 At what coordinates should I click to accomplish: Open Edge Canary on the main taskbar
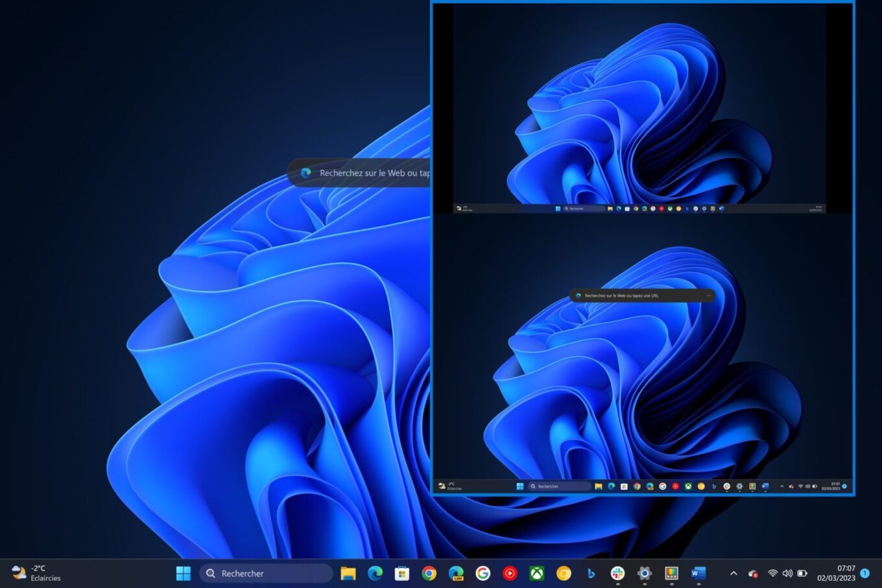[x=456, y=573]
